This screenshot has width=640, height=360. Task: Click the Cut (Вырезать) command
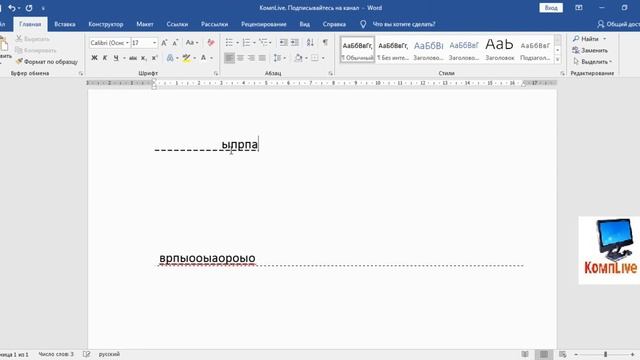(33, 39)
